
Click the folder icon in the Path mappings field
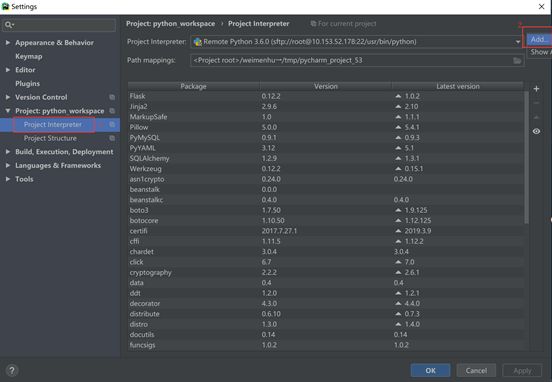(x=517, y=61)
